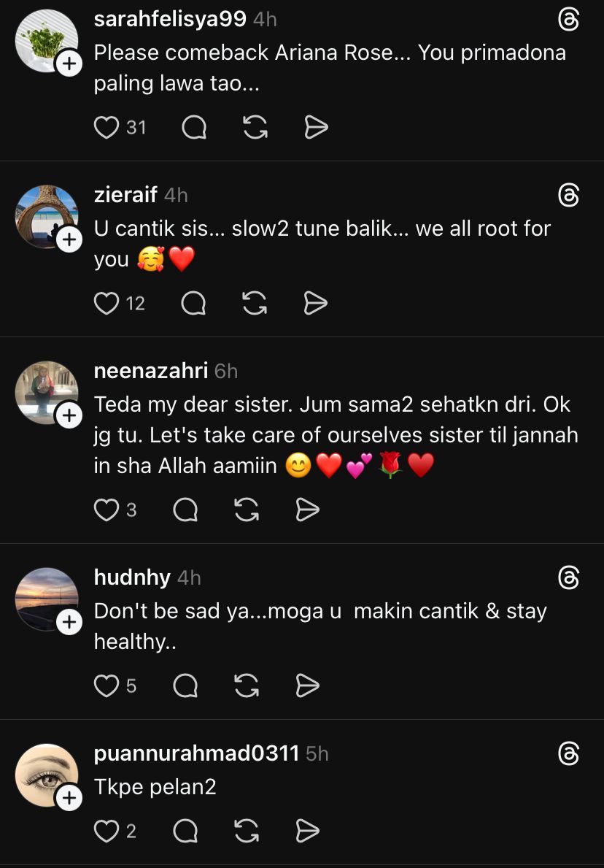The height and width of the screenshot is (868, 604).
Task: Like puannurahmad0311's comment
Action: [107, 831]
